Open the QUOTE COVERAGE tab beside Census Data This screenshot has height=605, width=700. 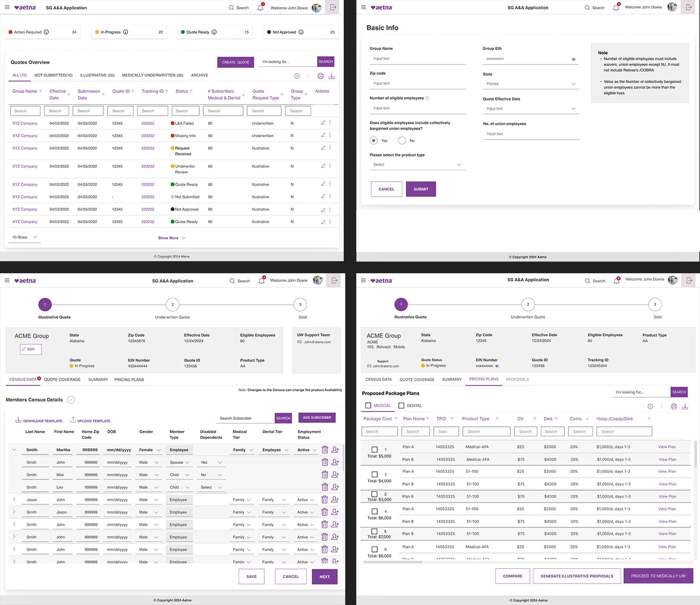[x=62, y=380]
